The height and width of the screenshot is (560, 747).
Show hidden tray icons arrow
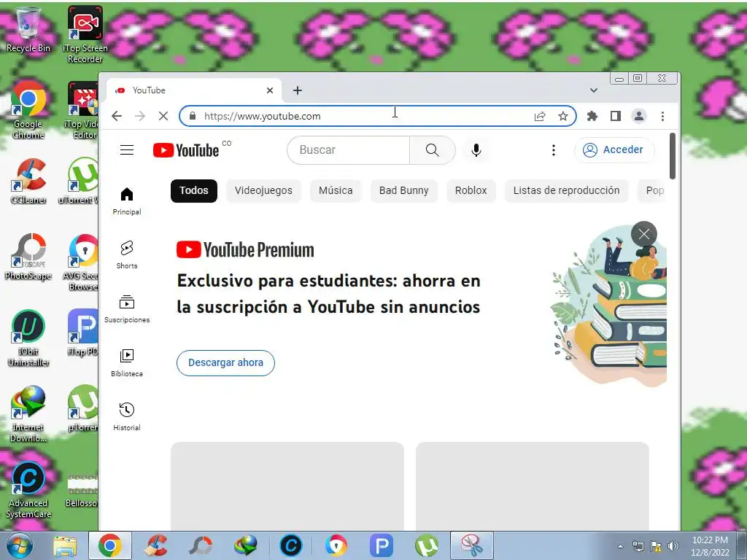[x=620, y=546]
